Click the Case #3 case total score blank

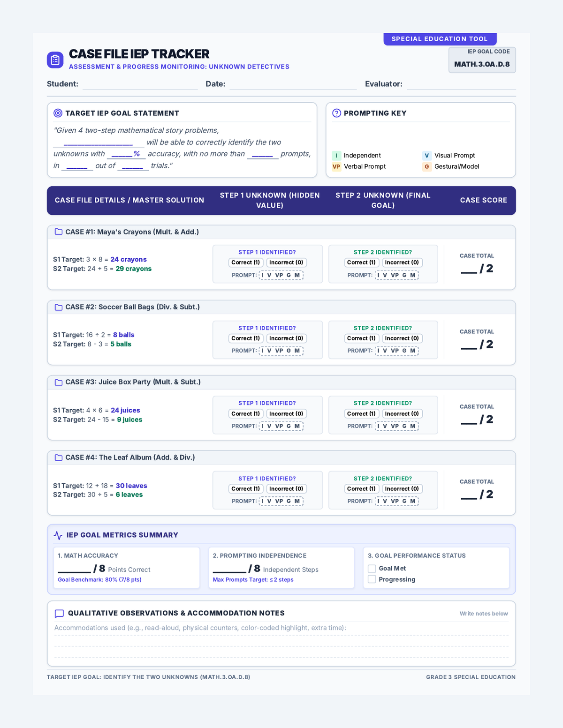point(469,420)
